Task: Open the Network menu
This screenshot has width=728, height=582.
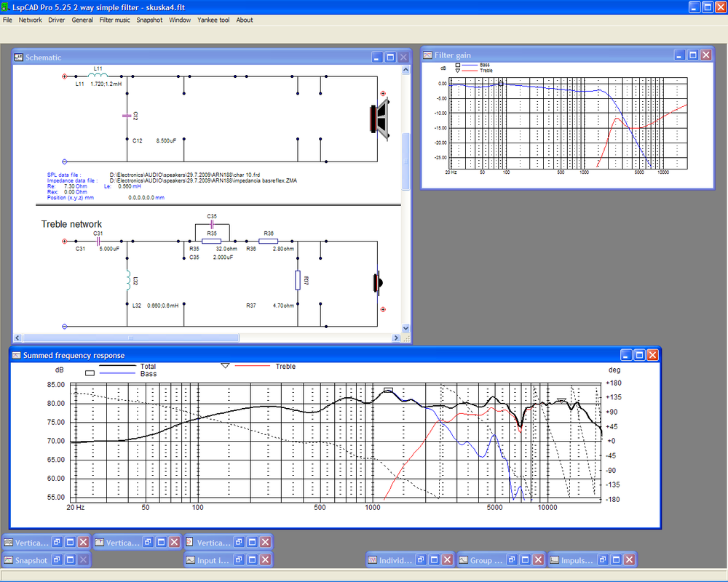Action: (x=30, y=20)
